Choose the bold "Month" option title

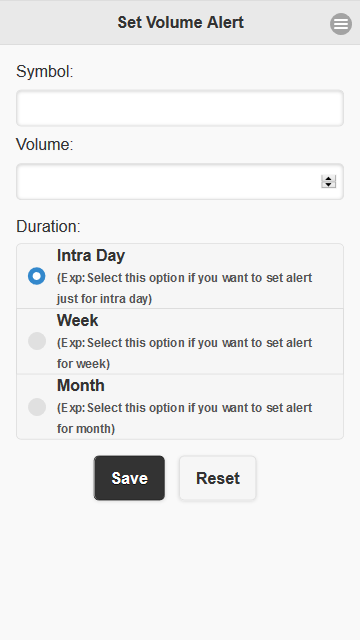(x=80, y=385)
